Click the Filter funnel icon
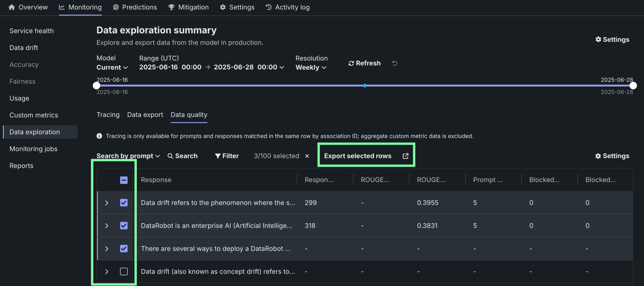Screen dimensions: 644x286 tap(217, 156)
